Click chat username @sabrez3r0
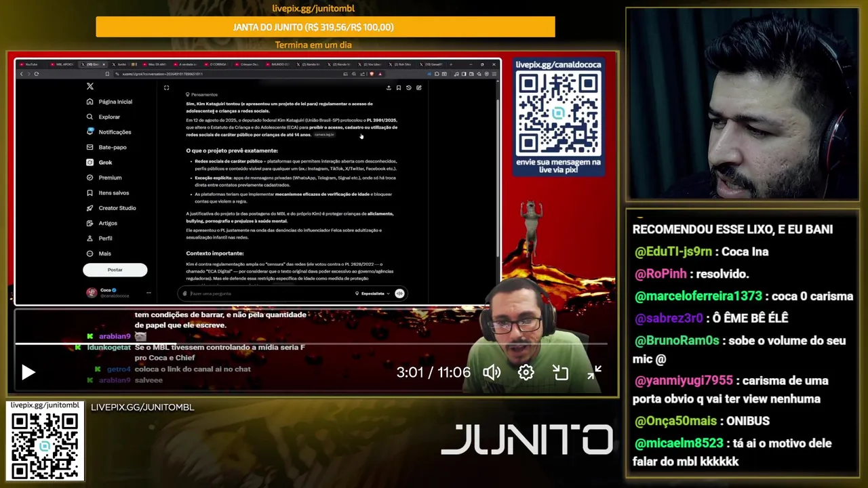The image size is (868, 488). point(669,318)
